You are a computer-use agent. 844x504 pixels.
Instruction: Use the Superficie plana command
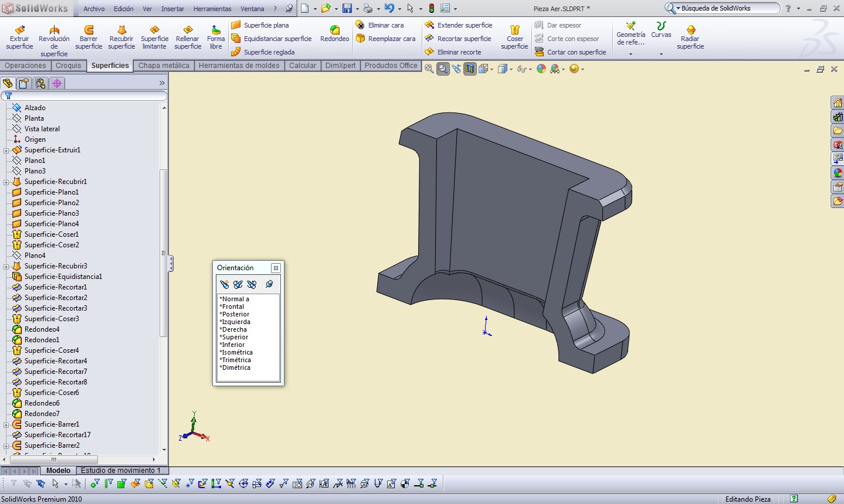(x=260, y=25)
